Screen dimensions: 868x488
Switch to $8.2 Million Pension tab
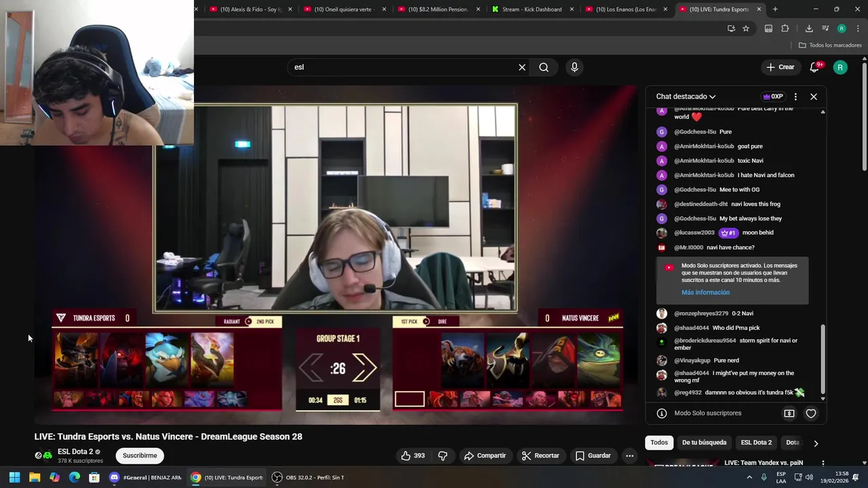(439, 9)
